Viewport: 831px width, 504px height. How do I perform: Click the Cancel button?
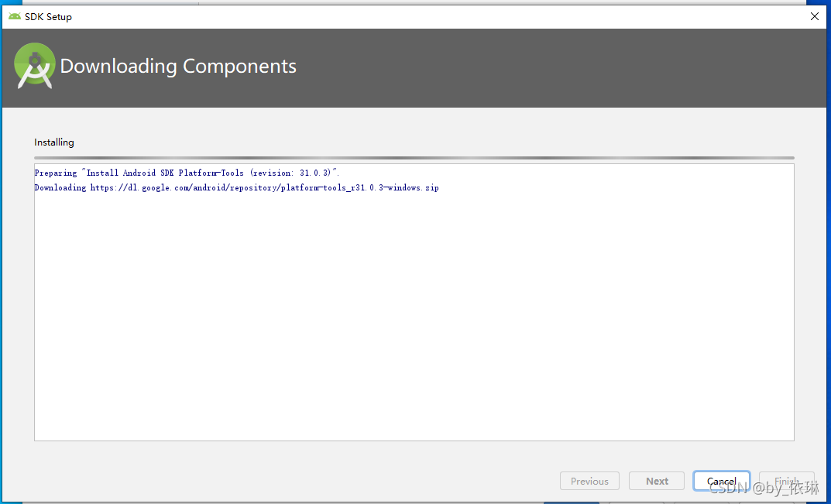(721, 482)
